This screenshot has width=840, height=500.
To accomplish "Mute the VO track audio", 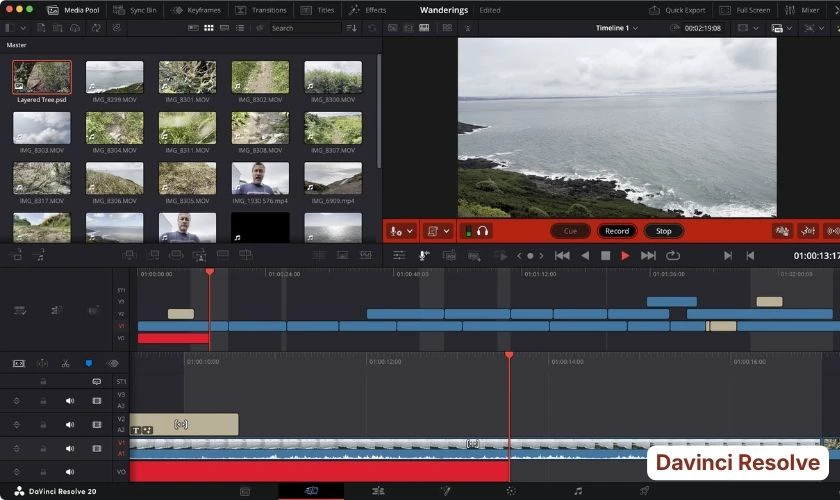I will (70, 472).
